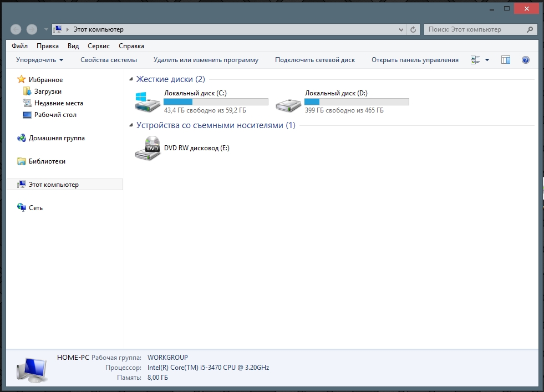Click the refresh button in address bar
The image size is (544, 392).
pyautogui.click(x=413, y=29)
